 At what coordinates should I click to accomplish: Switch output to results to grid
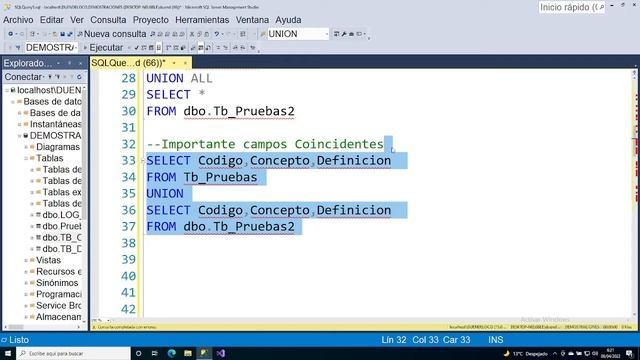[200, 48]
